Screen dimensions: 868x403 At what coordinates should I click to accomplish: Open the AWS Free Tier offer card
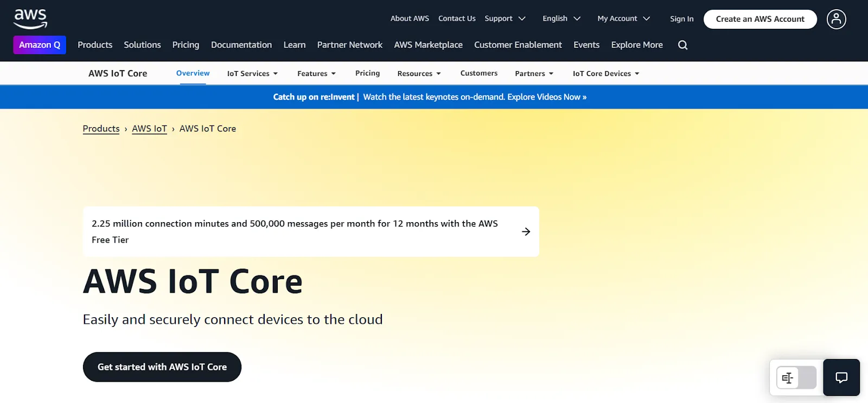[x=311, y=231]
